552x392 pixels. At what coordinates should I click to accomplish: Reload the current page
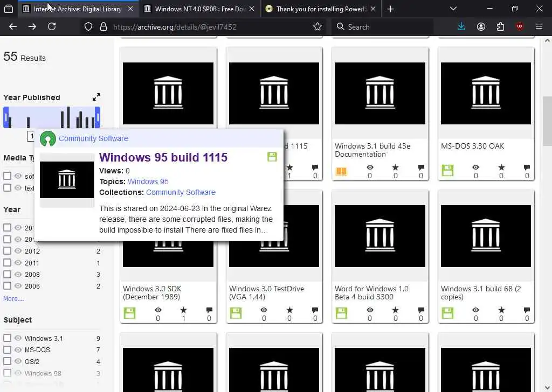(52, 27)
